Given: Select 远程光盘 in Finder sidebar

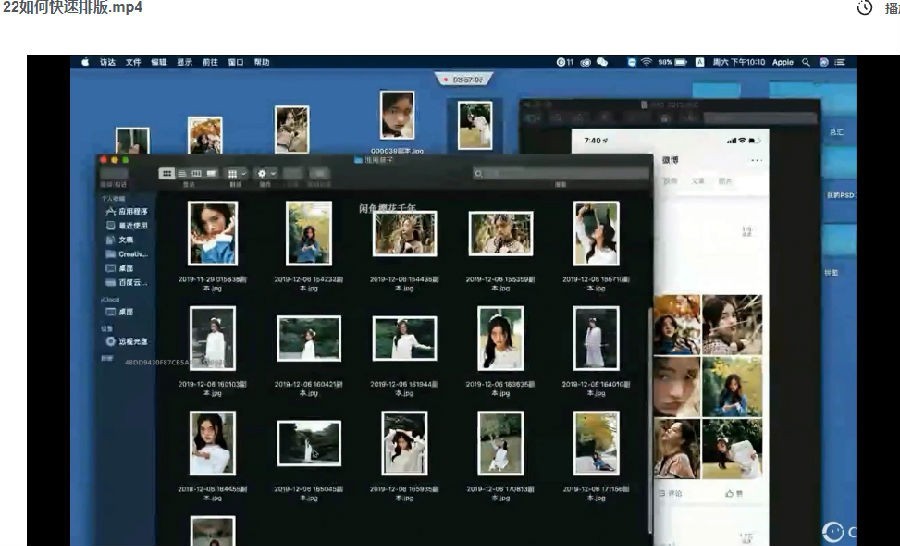Looking at the screenshot, I should click(127, 341).
